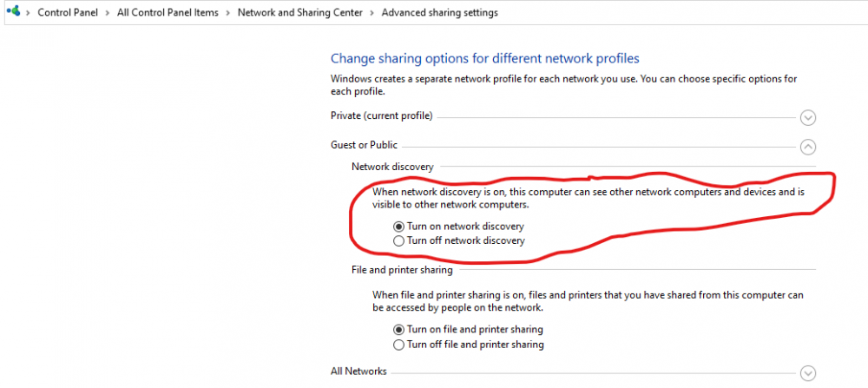Image resolution: width=868 pixels, height=388 pixels.
Task: Open the Control Panel breadcrumb
Action: [68, 12]
